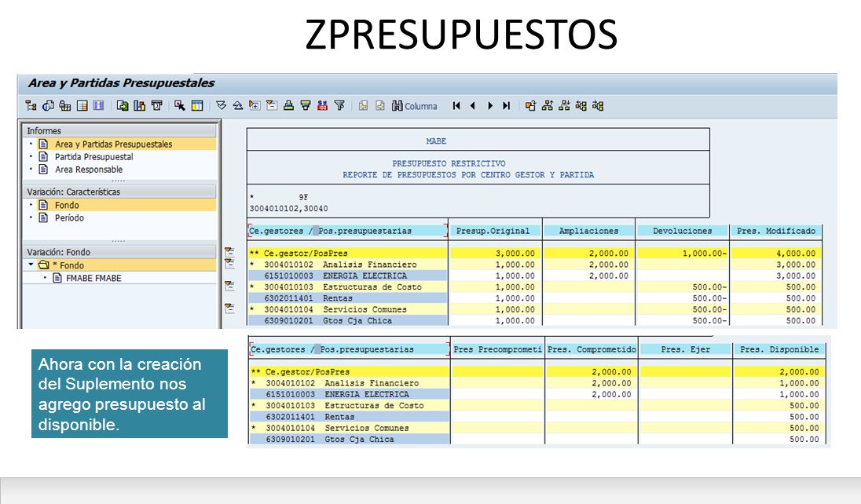Click the red and blue numbers icon
861x504 pixels.
pos(323,105)
